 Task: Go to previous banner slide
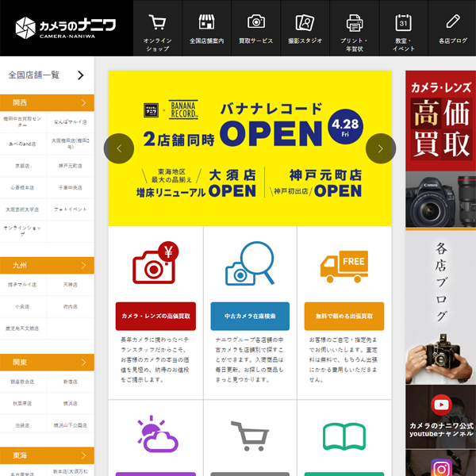pos(119,148)
